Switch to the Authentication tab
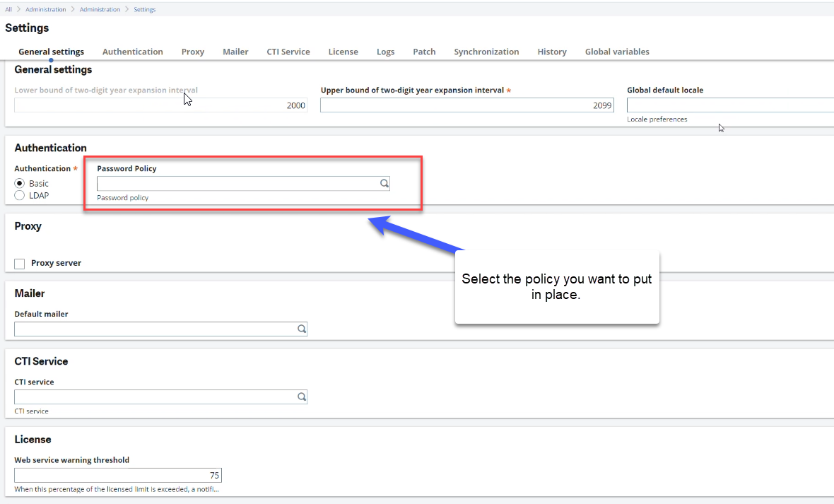Image resolution: width=834 pixels, height=504 pixels. (x=133, y=51)
